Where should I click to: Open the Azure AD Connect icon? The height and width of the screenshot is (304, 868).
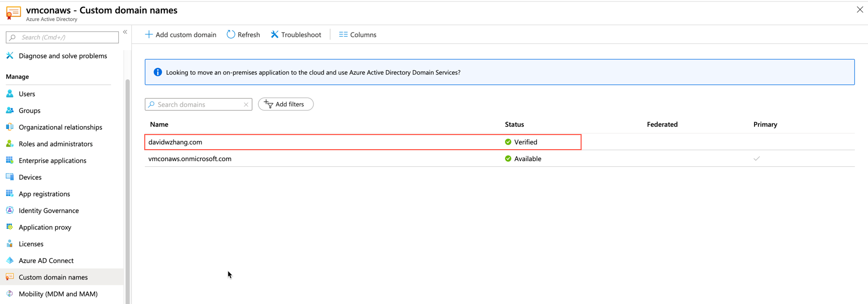[10, 261]
